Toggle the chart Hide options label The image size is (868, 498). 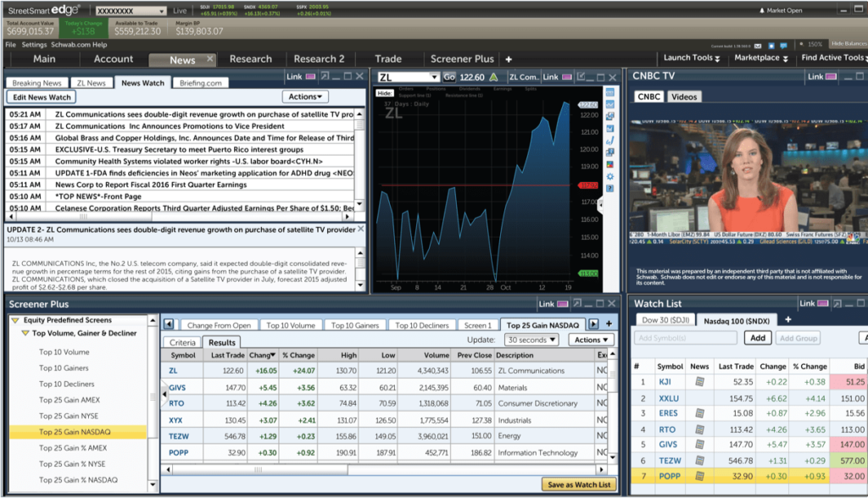384,93
